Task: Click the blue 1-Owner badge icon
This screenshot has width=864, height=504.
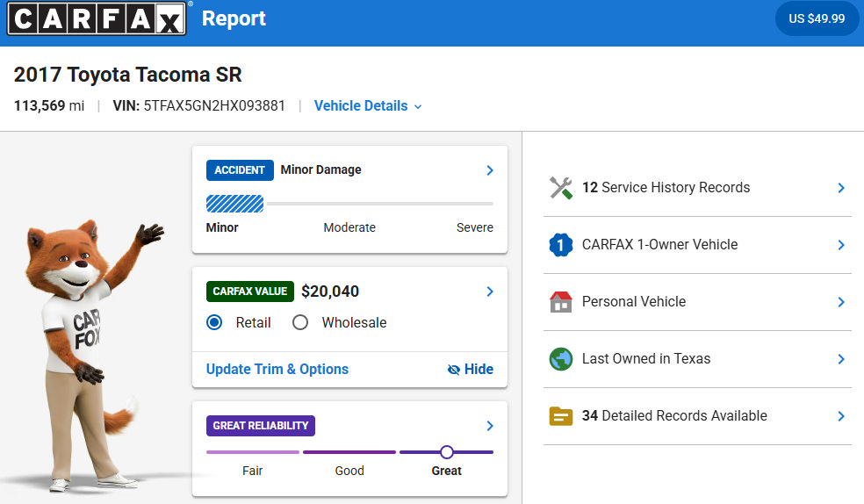Action: 561,245
